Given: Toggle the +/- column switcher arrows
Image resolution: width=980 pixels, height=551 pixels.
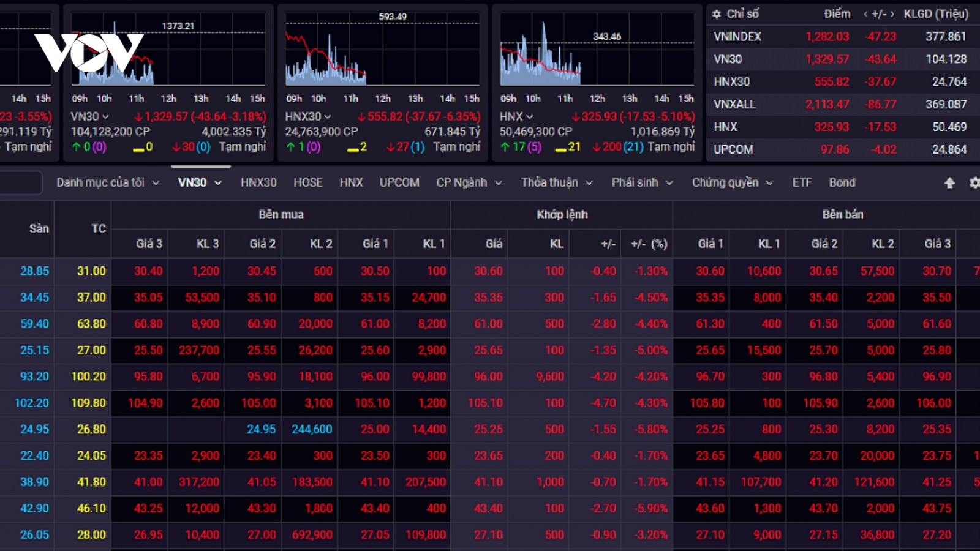Looking at the screenshot, I should [x=879, y=14].
